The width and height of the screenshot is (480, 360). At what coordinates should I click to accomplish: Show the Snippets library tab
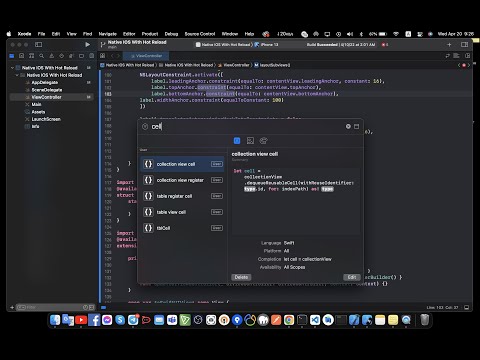(237, 141)
